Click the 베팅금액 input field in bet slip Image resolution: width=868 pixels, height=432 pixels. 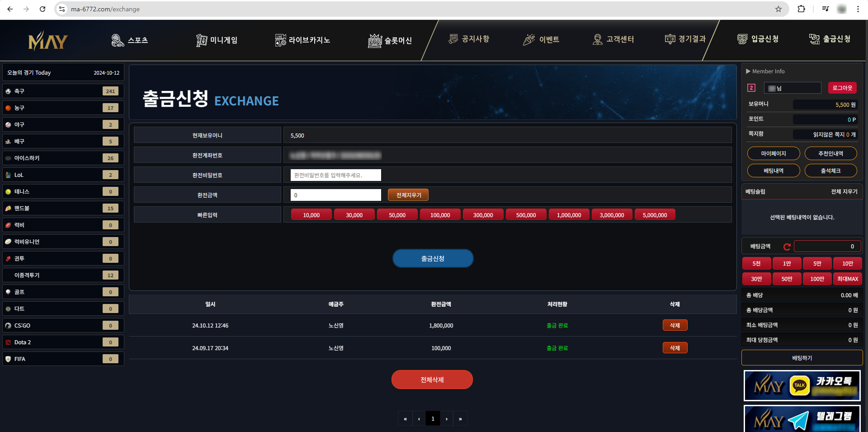827,247
